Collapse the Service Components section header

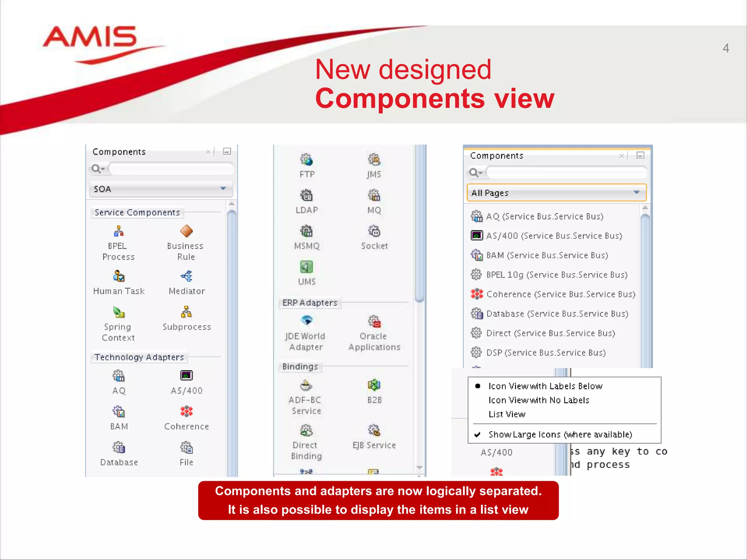click(138, 212)
